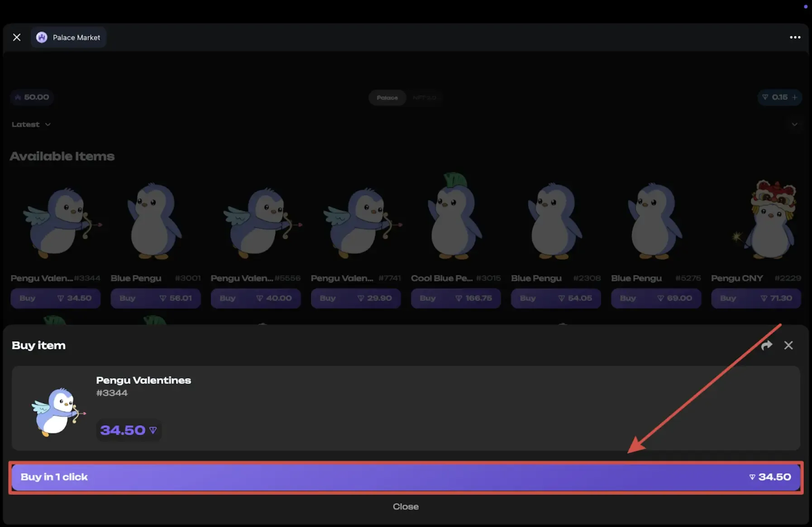Viewport: 812px width, 527px height.
Task: Expand the Latest sort dropdown
Action: pyautogui.click(x=31, y=125)
